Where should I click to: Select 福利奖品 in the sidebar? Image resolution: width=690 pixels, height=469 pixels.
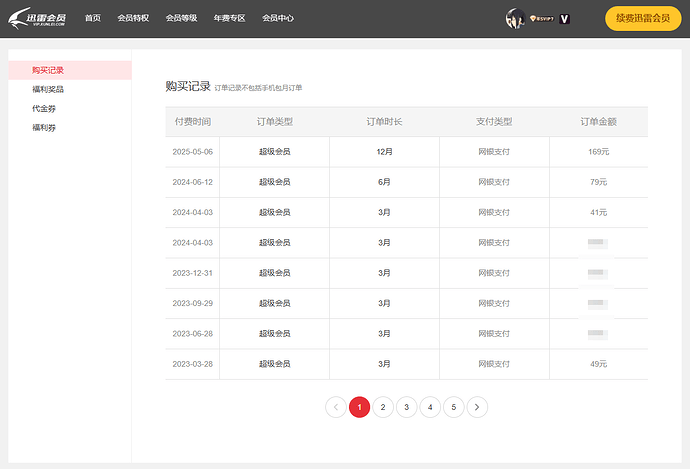48,89
